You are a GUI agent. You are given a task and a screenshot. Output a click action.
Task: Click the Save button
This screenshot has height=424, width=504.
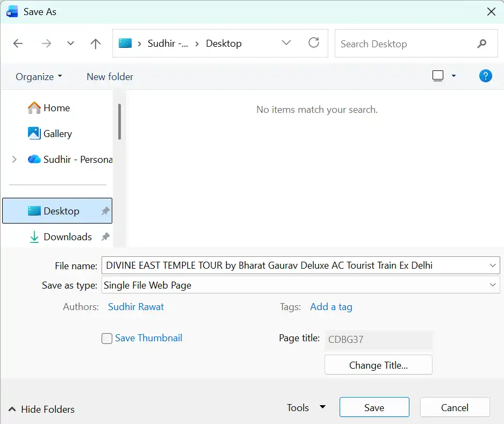coord(374,408)
